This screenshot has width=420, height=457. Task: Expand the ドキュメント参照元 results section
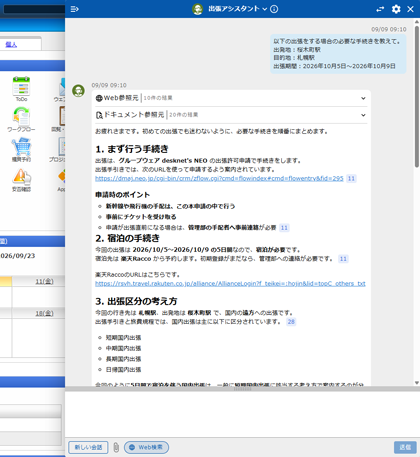(363, 115)
